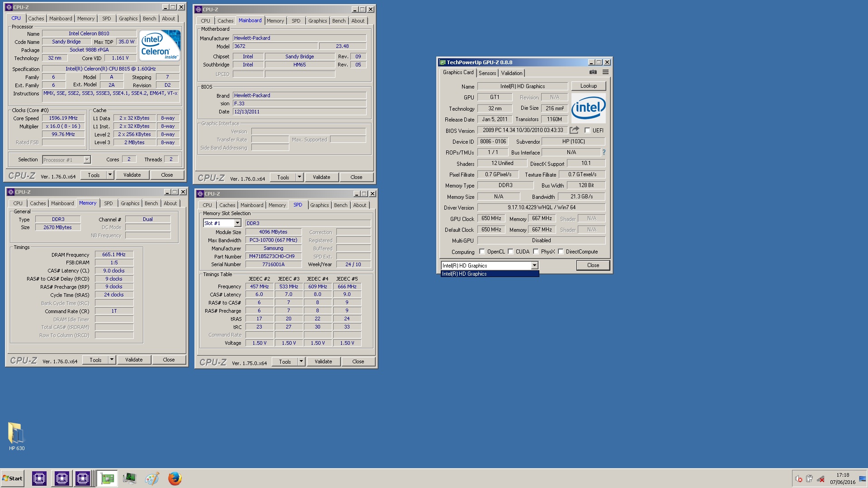The image size is (868, 488).
Task: Click Validate in CPU-Z CPU window
Action: [x=132, y=175]
